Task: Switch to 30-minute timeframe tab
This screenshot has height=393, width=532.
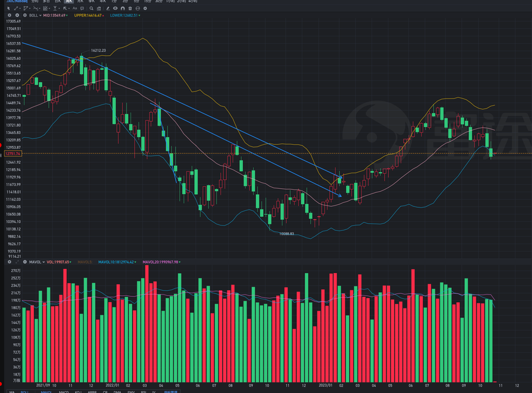Action: pyautogui.click(x=159, y=1)
